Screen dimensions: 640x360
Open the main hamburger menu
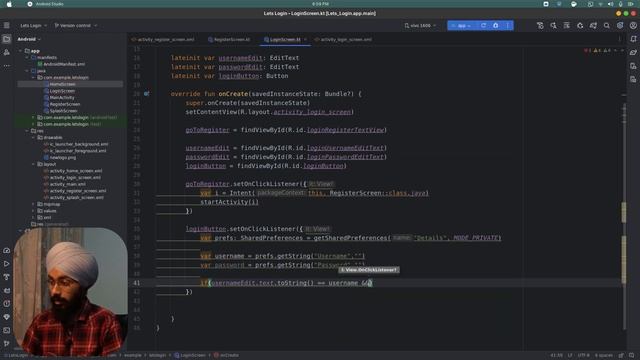click(x=7, y=25)
